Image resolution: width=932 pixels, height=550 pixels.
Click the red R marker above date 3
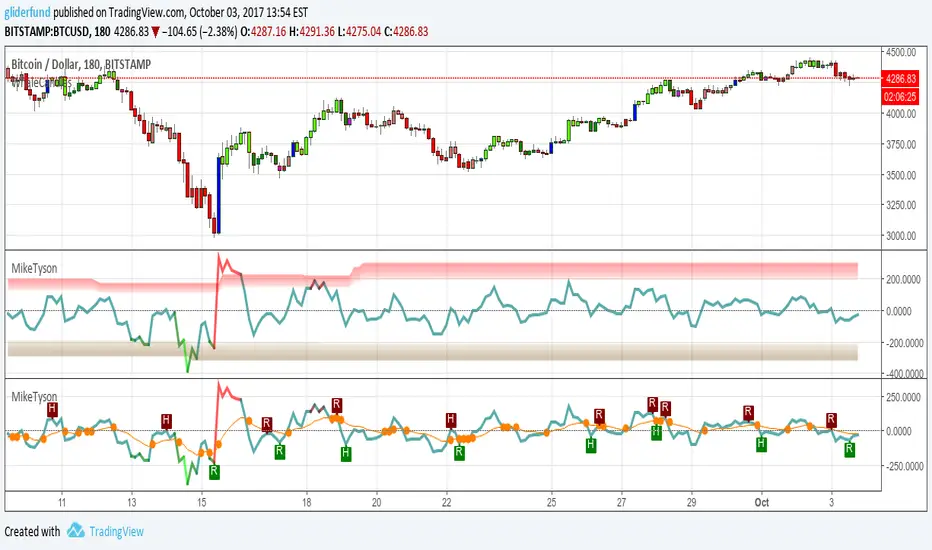(831, 419)
